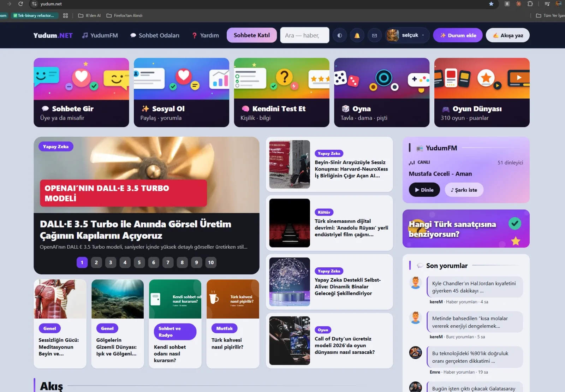Click the Akışa yaz button

[x=508, y=35]
